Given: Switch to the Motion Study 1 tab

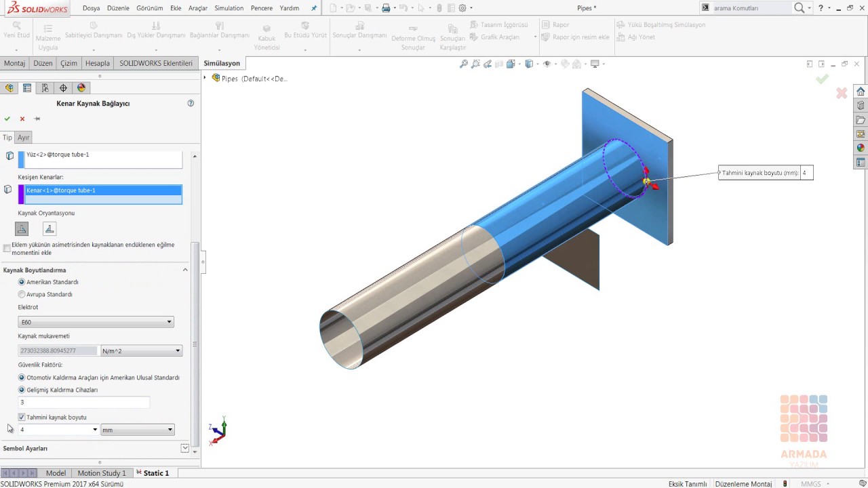Looking at the screenshot, I should point(102,473).
